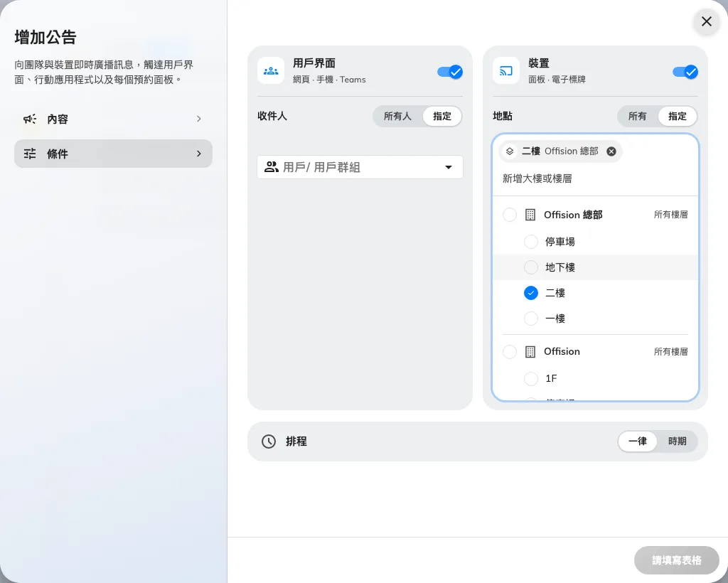The width and height of the screenshot is (728, 583).
Task: Click the 用戶/用戶群組 input field
Action: coord(360,167)
